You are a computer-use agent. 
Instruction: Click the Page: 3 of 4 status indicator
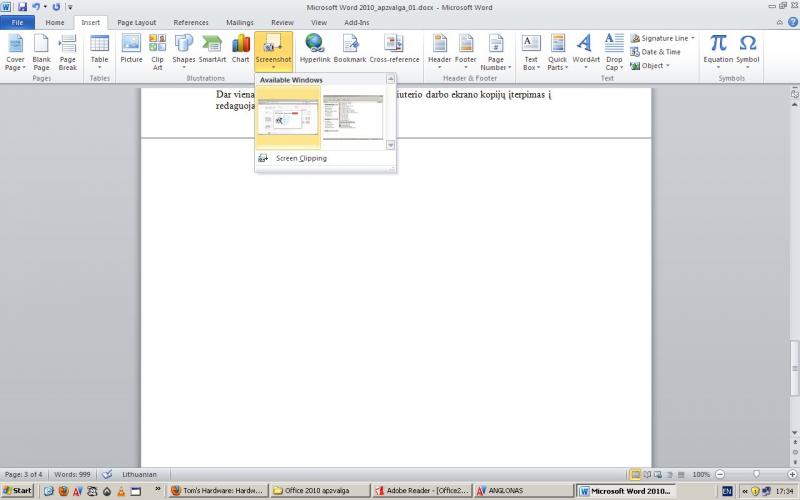(x=23, y=474)
